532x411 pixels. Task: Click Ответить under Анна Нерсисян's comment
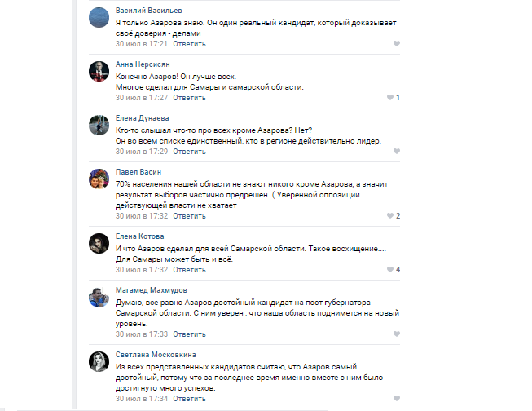[x=190, y=98]
